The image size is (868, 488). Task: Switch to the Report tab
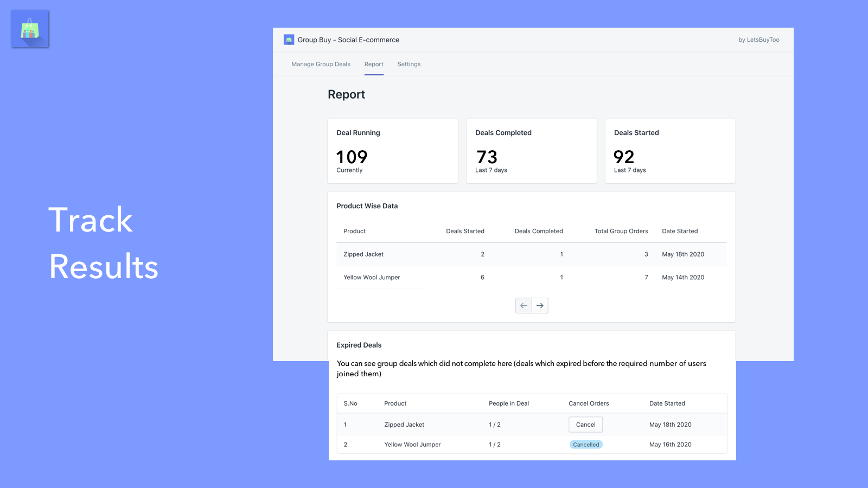374,64
